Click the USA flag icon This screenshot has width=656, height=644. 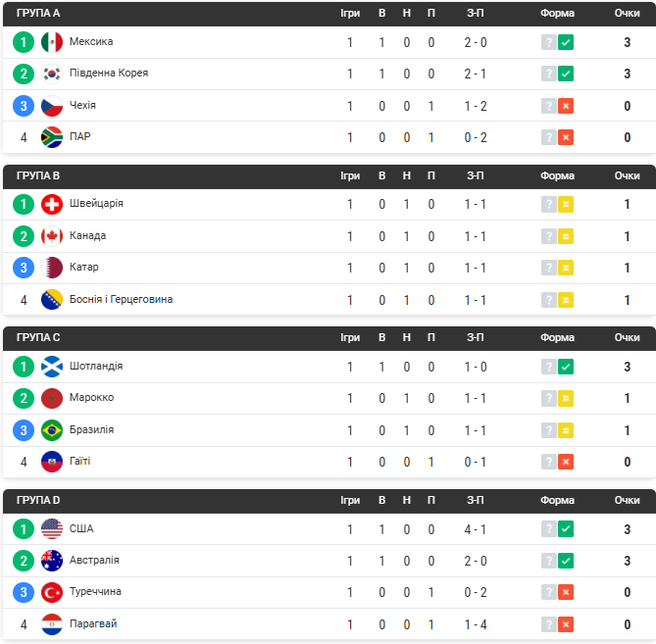pos(52,529)
